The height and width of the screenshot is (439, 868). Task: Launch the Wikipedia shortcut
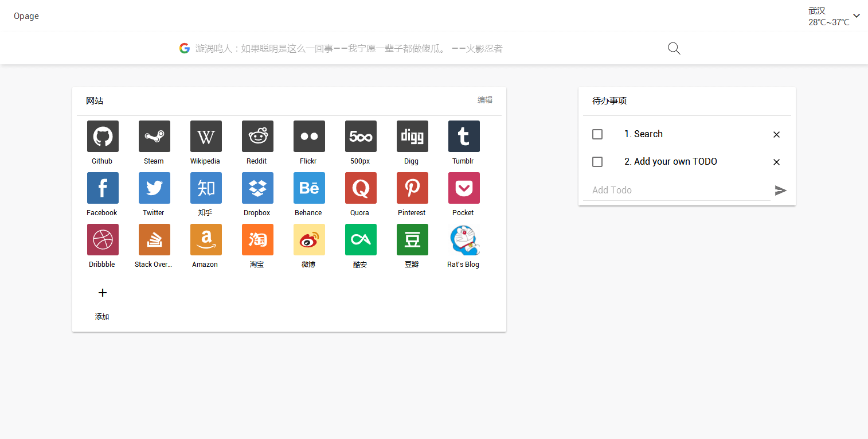pyautogui.click(x=206, y=136)
